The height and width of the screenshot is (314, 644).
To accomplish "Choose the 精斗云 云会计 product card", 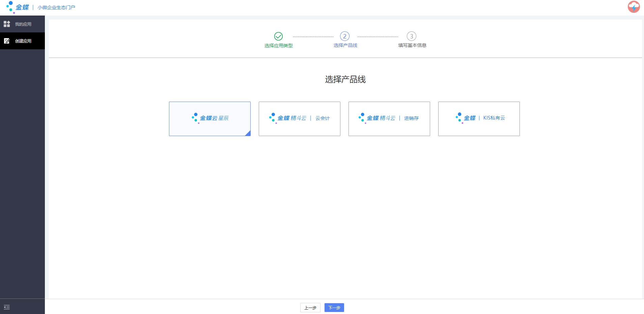I will 299,119.
